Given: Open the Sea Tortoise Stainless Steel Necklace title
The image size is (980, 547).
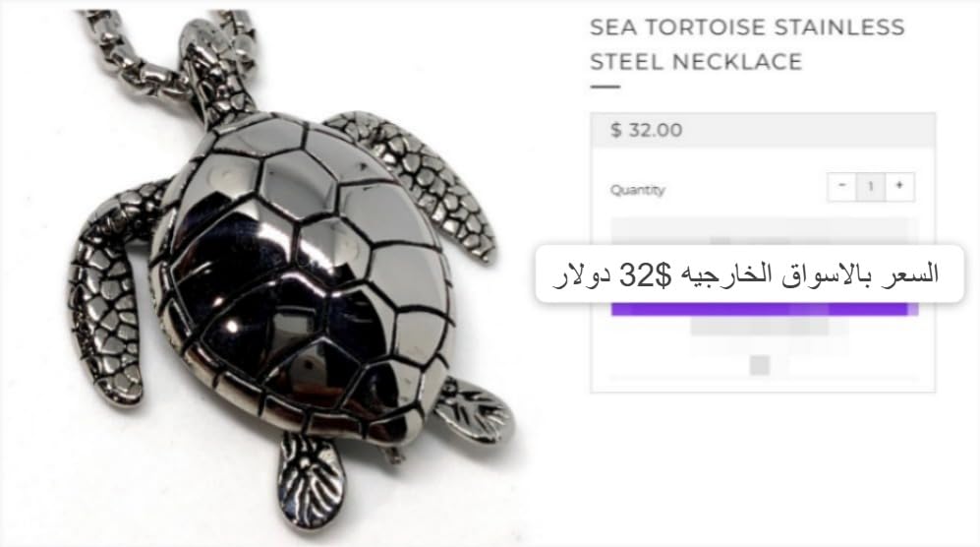Looking at the screenshot, I should point(747,44).
